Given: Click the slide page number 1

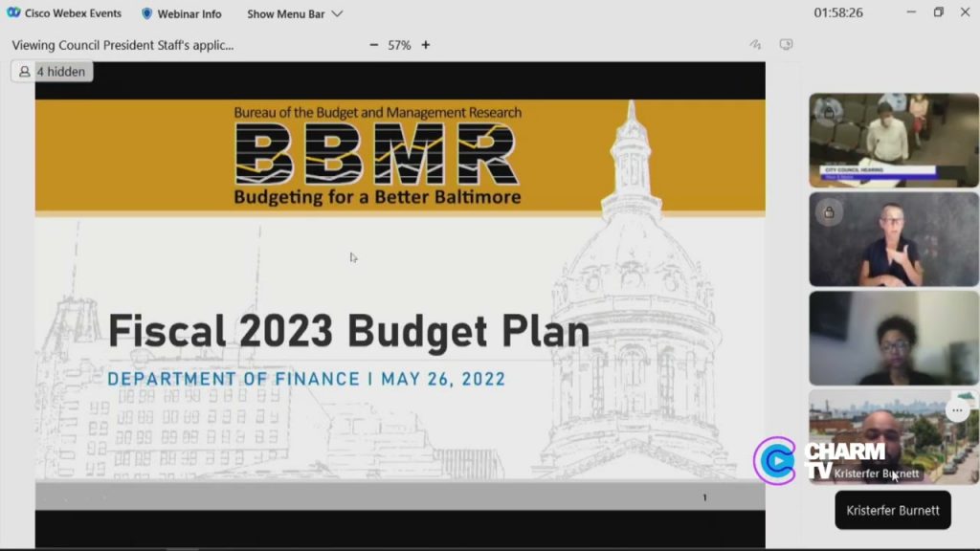Looking at the screenshot, I should [x=704, y=497].
